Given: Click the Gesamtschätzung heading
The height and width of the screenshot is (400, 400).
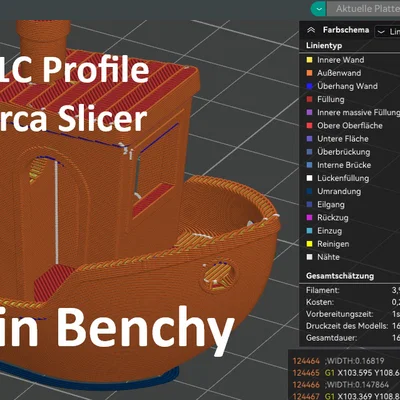Looking at the screenshot, I should tap(340, 276).
